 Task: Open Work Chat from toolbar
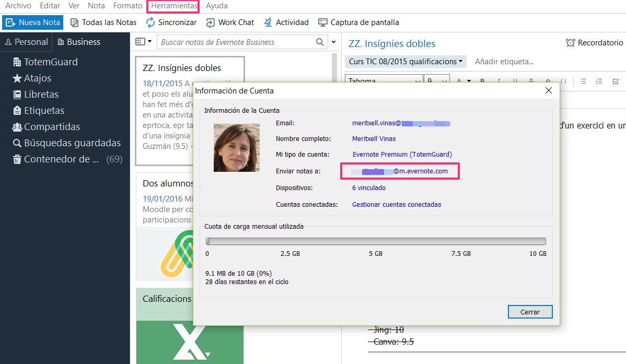point(230,22)
